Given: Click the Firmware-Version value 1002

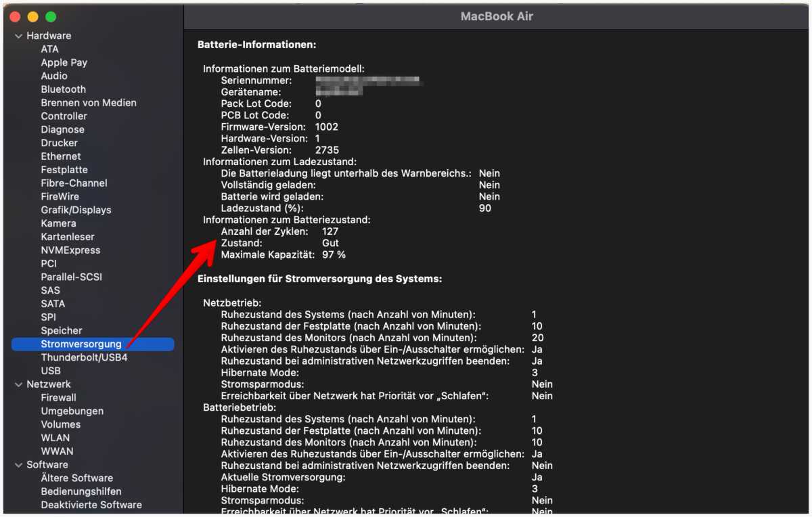Looking at the screenshot, I should point(327,127).
